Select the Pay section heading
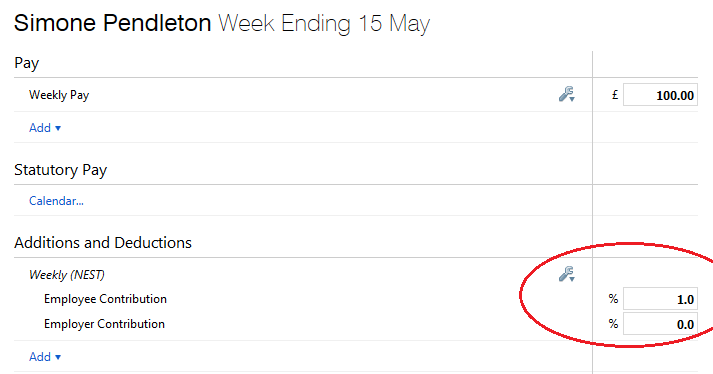713x374 pixels. pyautogui.click(x=27, y=63)
